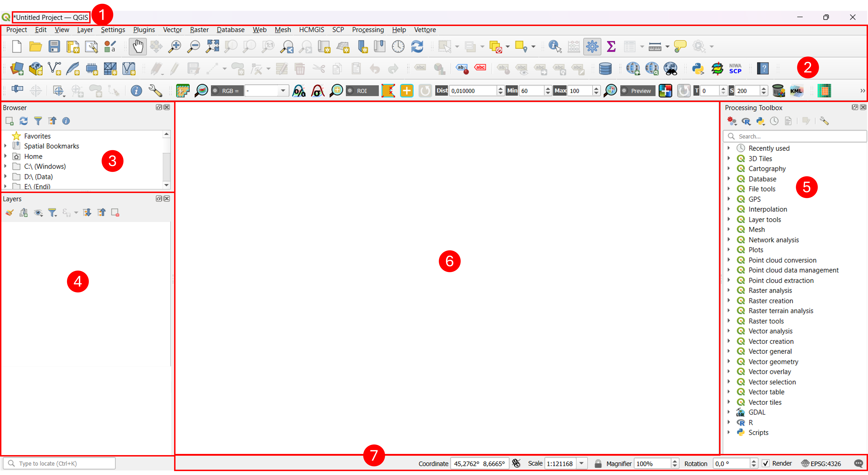Toggle the Preview radio button

click(624, 91)
